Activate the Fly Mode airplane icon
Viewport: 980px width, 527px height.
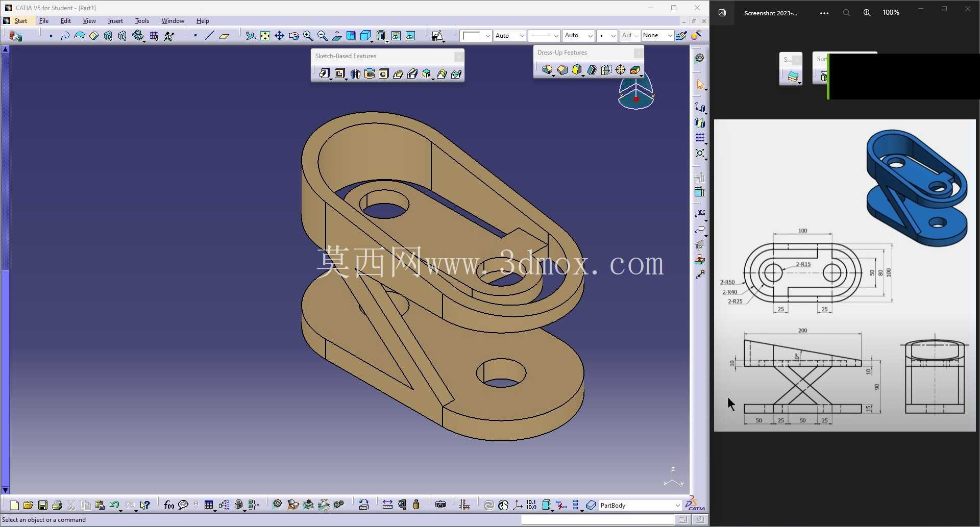click(x=251, y=36)
